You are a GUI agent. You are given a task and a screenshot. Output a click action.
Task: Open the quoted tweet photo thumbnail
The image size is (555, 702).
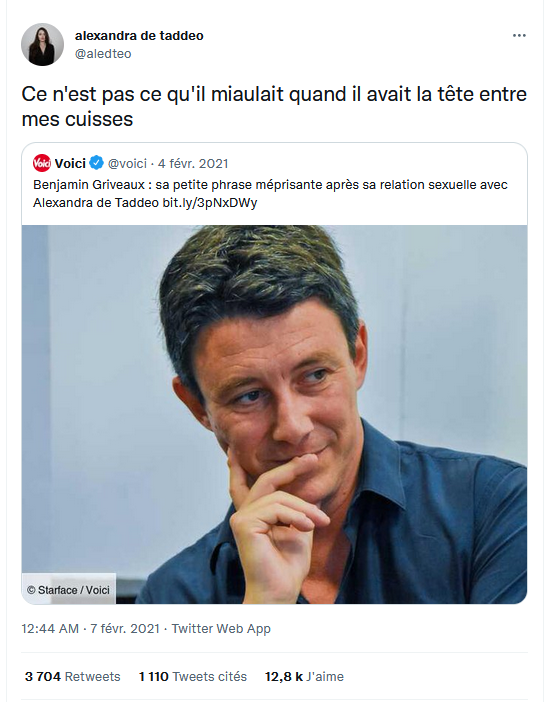coord(274,414)
